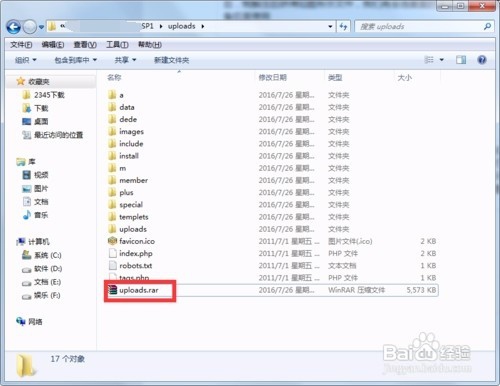
Task: Expand the 组织 dropdown
Action: (26, 60)
